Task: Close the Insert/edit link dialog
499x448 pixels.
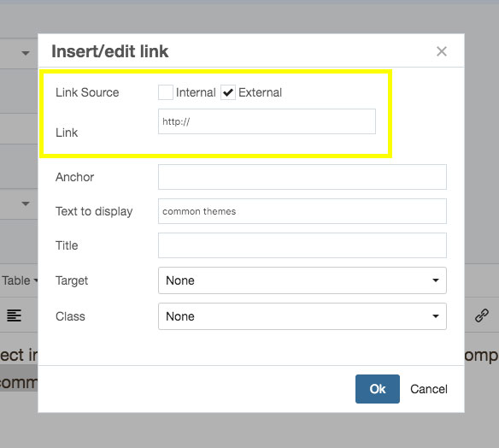Action: (442, 51)
